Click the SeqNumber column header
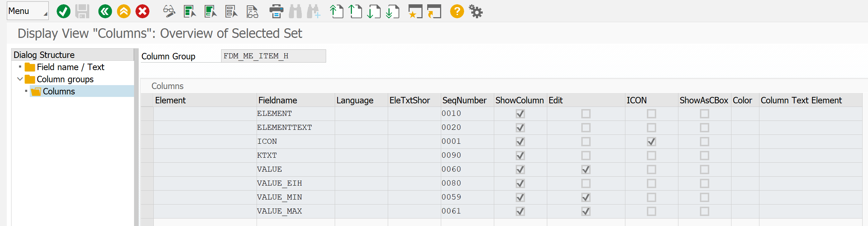Screen dimensions: 868x226 click(464, 100)
